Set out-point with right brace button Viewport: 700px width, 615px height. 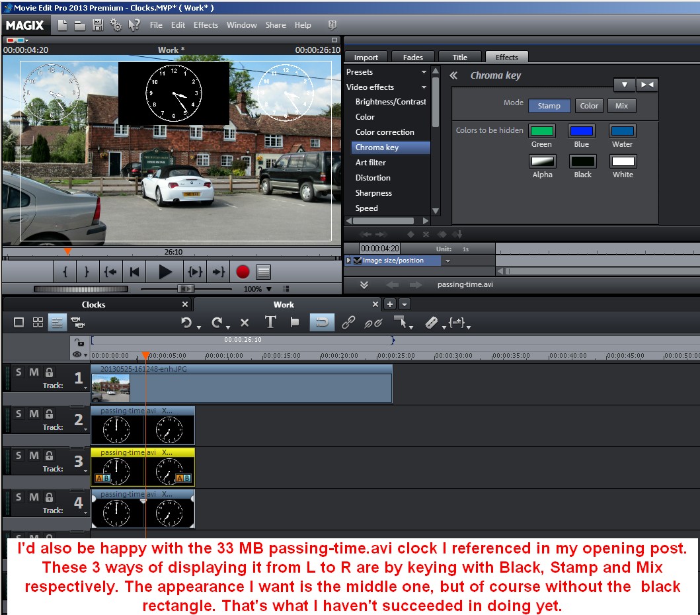point(87,272)
